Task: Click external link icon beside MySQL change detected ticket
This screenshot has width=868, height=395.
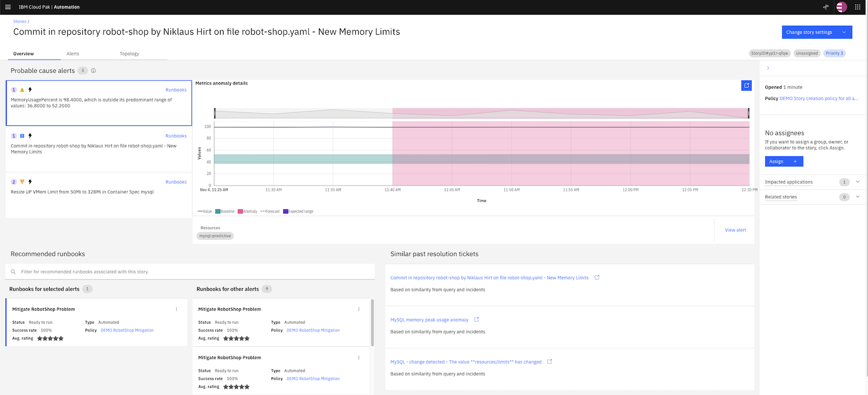Action: pyautogui.click(x=550, y=362)
